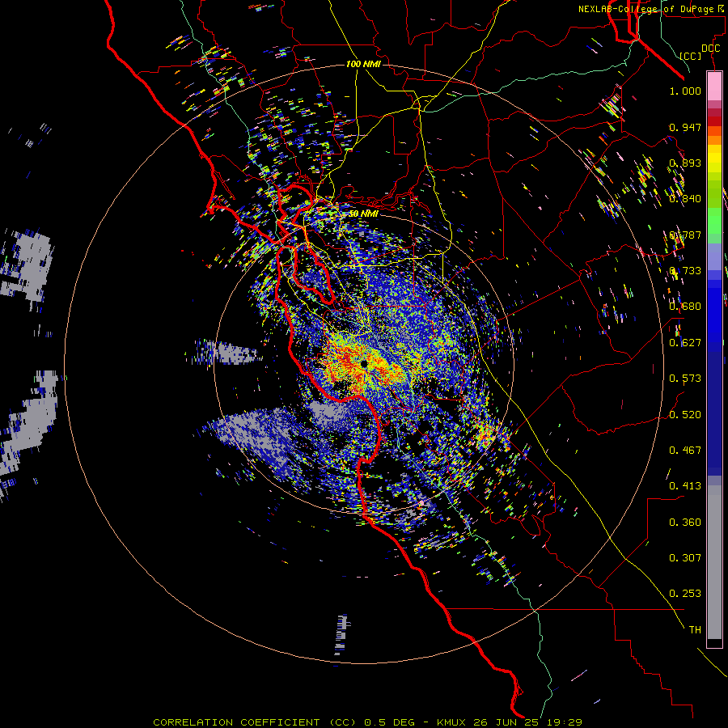Select the 0.520 scale value

click(x=685, y=415)
